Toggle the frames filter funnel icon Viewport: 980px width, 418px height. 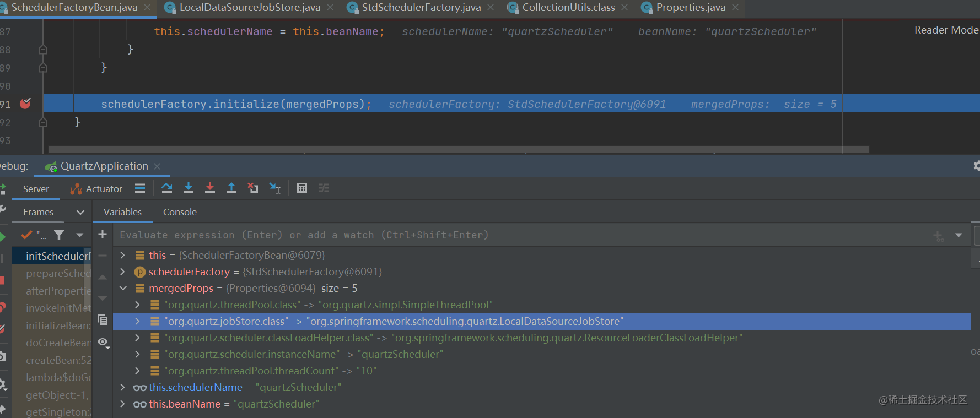(59, 235)
